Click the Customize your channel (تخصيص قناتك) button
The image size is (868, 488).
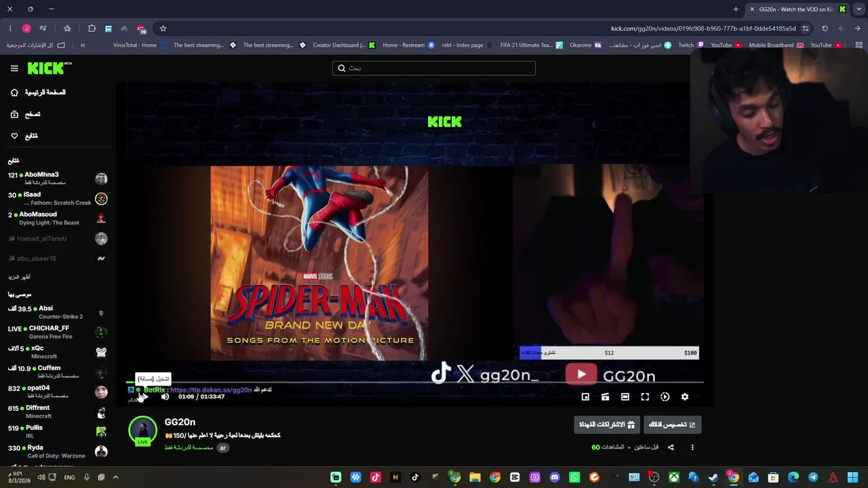(x=672, y=425)
